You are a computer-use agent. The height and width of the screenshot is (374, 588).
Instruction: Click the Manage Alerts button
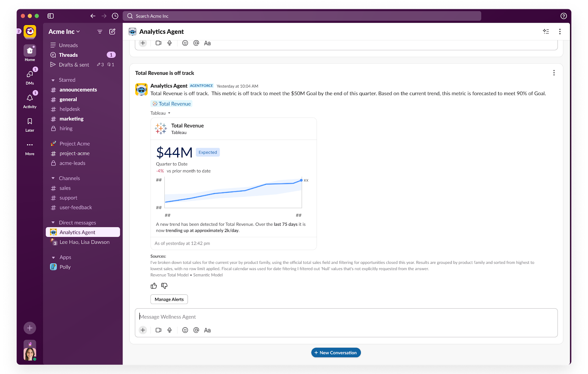169,299
